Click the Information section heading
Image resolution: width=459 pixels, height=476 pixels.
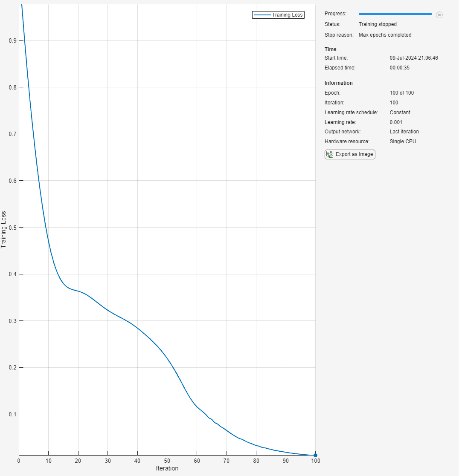[339, 83]
